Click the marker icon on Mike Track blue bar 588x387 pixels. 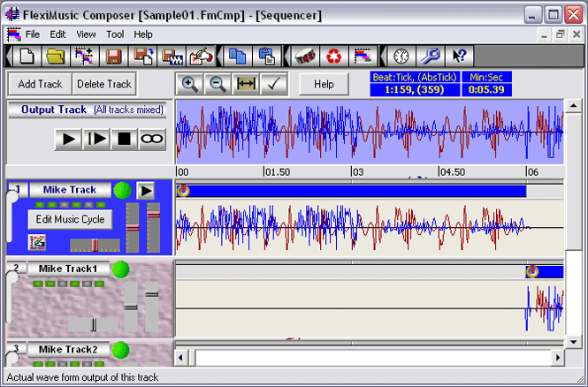pyautogui.click(x=183, y=190)
